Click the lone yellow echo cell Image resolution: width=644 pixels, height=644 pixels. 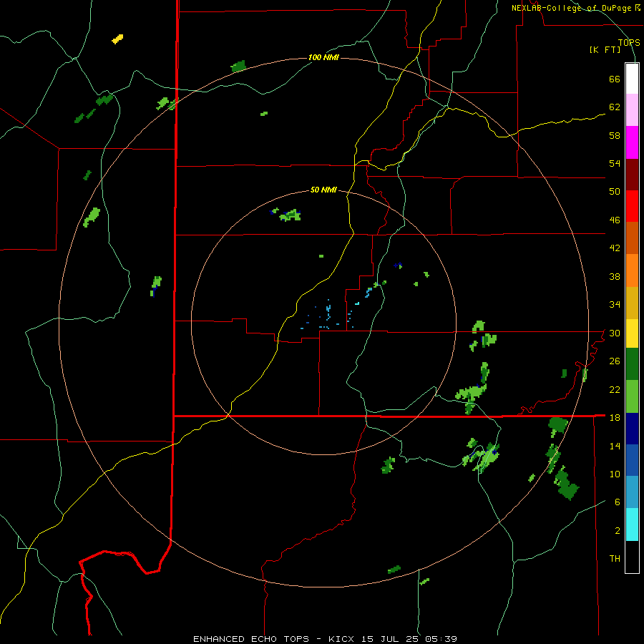pos(117,39)
